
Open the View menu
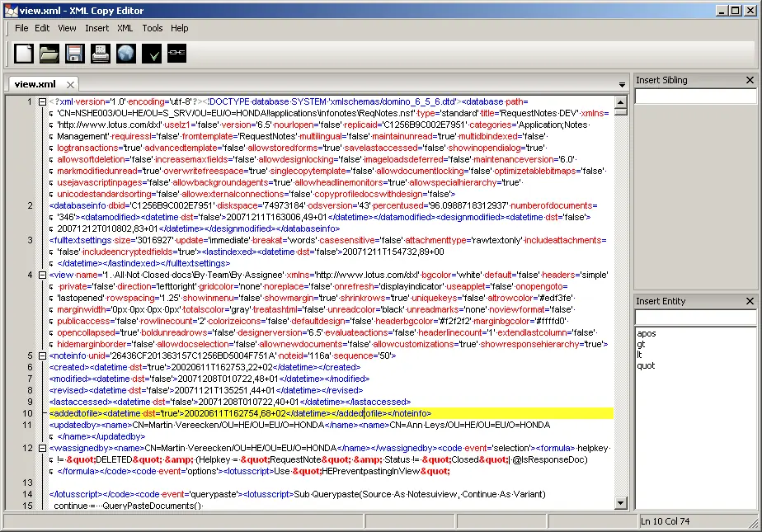tap(67, 28)
